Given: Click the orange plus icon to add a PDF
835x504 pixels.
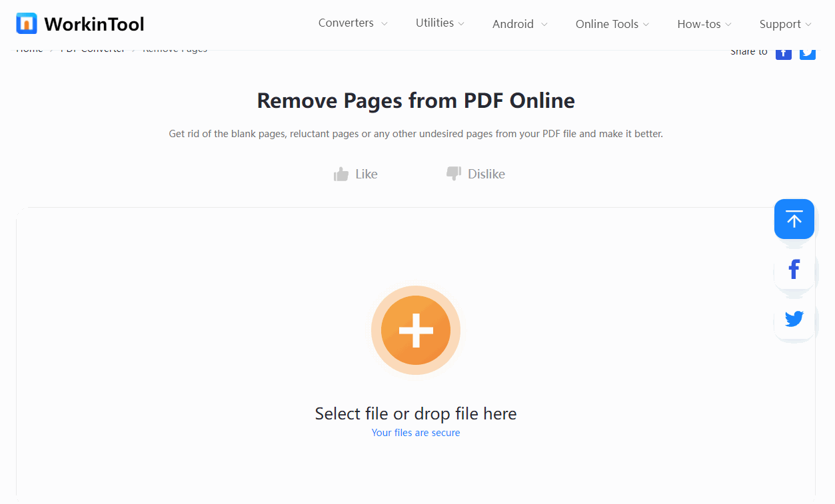Looking at the screenshot, I should (415, 330).
